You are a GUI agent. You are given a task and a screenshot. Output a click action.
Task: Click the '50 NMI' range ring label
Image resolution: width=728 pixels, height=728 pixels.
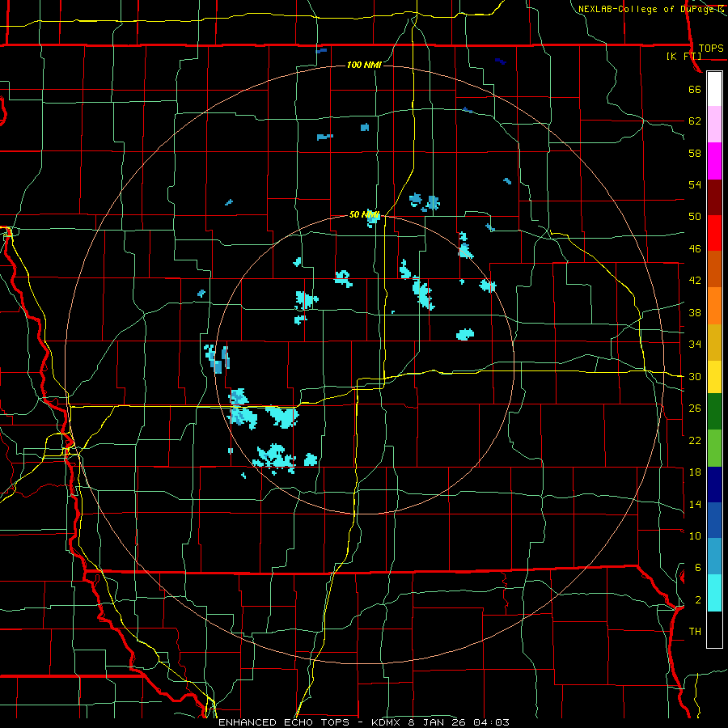[x=364, y=215]
